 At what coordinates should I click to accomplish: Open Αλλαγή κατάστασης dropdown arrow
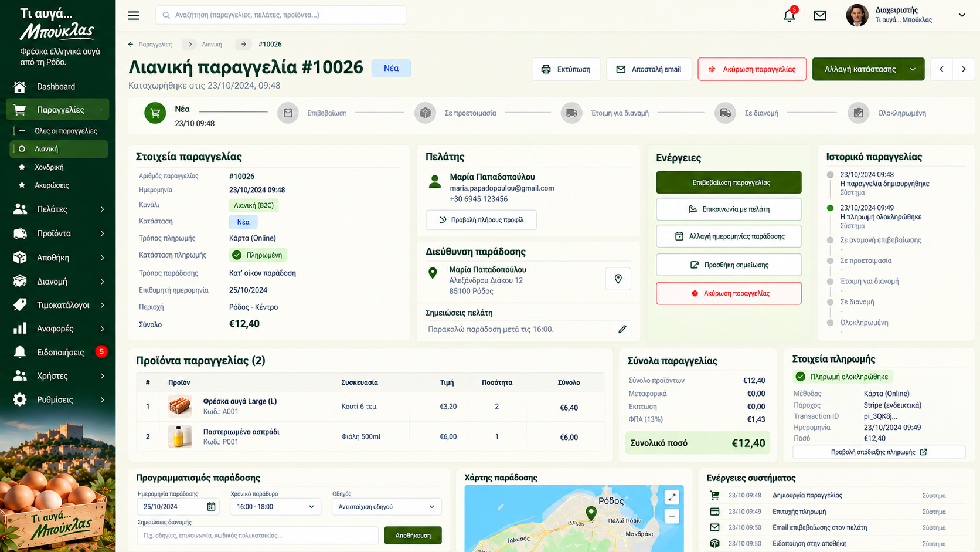913,69
